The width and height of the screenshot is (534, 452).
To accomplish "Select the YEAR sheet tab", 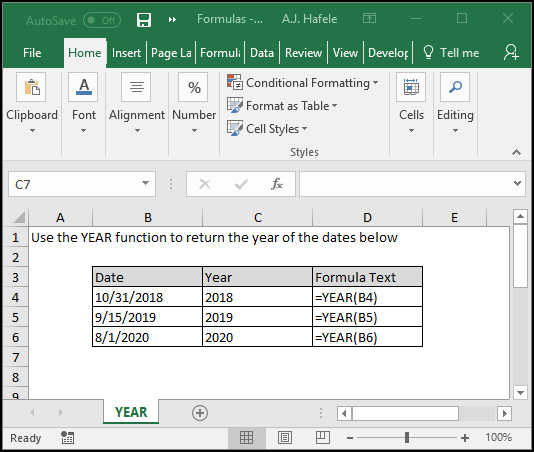I will point(131,412).
